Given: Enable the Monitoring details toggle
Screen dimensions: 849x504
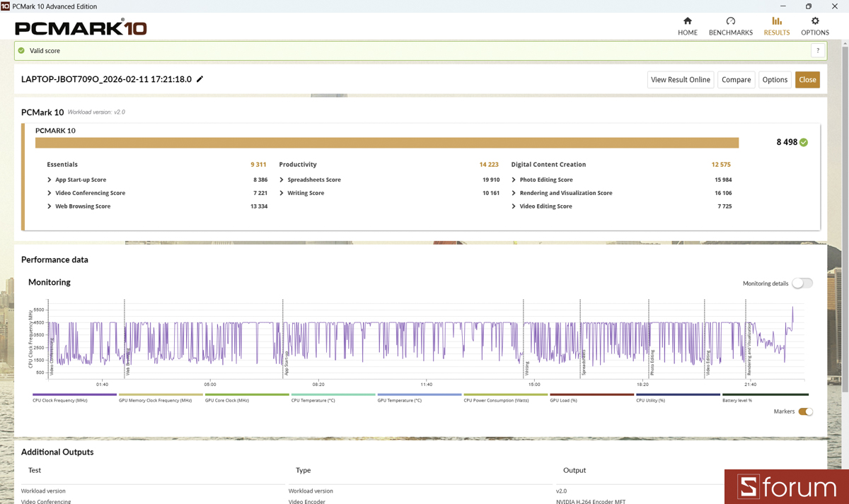Looking at the screenshot, I should pos(802,283).
